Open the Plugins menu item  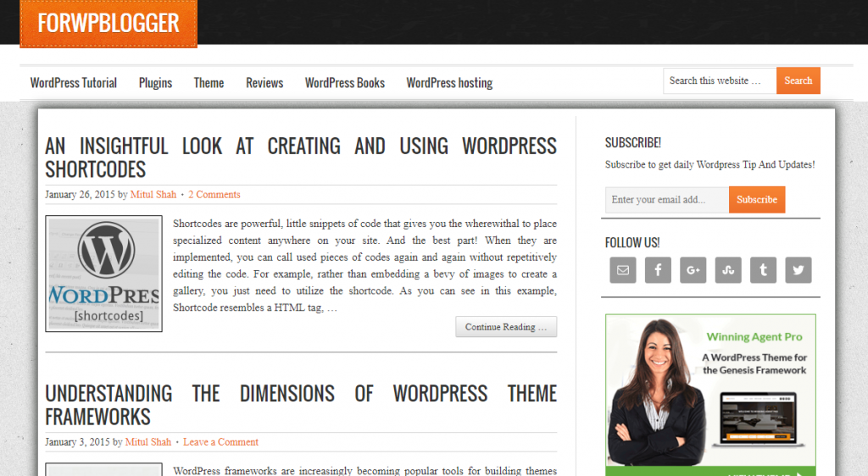156,83
